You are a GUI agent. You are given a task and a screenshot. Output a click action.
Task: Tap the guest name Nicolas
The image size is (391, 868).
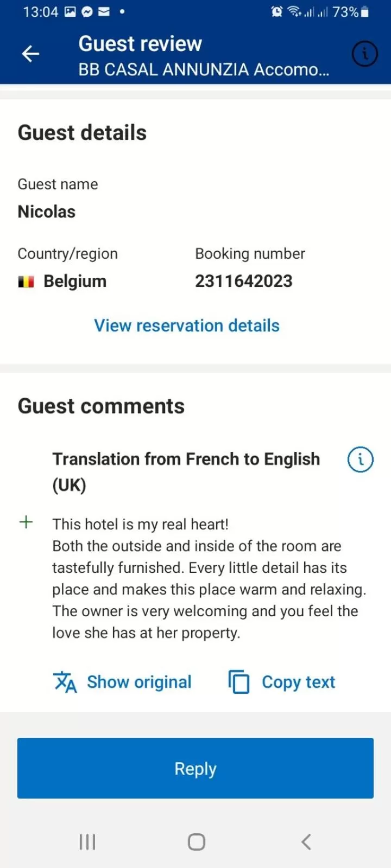pos(47,212)
